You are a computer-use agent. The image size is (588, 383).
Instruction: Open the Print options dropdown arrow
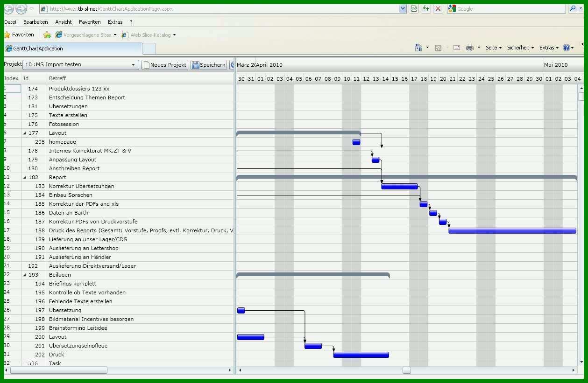point(479,48)
